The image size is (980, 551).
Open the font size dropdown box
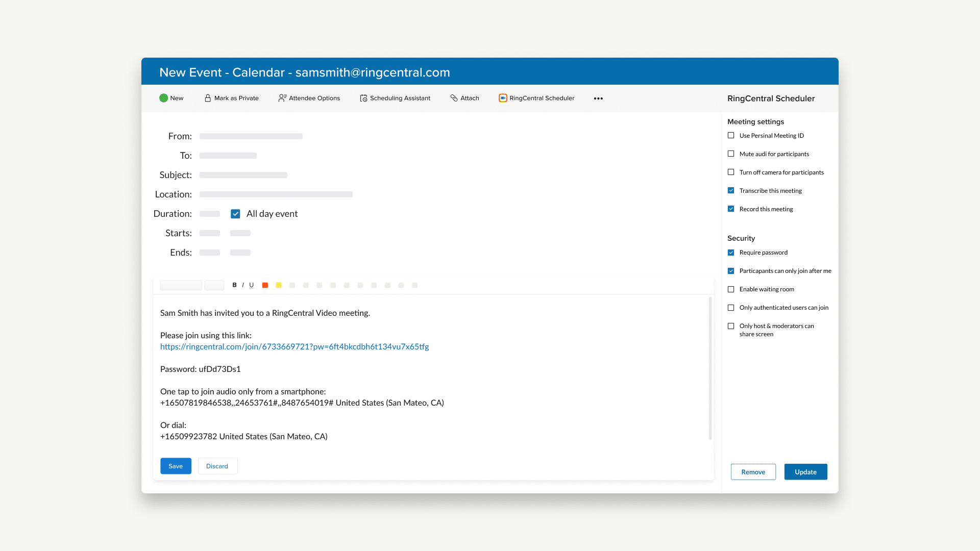(x=214, y=285)
